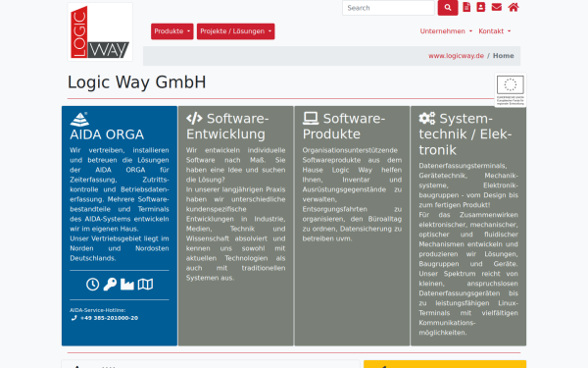
Task: Expand the Projekte / Lösungen dropdown
Action: pyautogui.click(x=235, y=31)
